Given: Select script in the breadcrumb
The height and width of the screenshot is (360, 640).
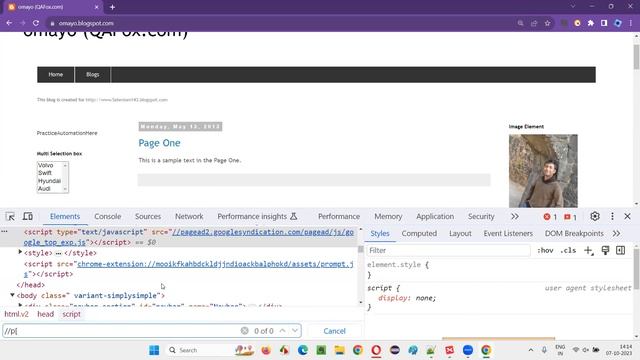Looking at the screenshot, I should pyautogui.click(x=71, y=314).
